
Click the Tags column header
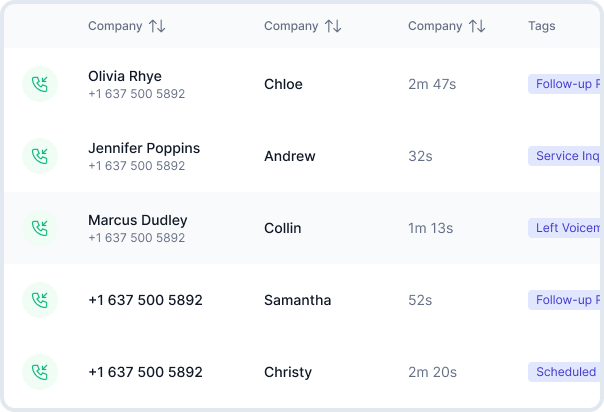pyautogui.click(x=542, y=26)
